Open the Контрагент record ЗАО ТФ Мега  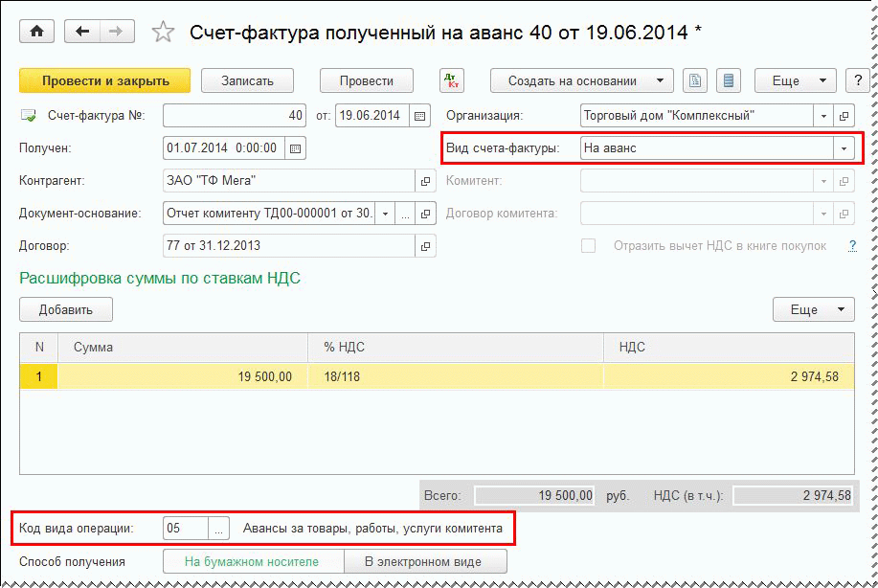[x=425, y=181]
